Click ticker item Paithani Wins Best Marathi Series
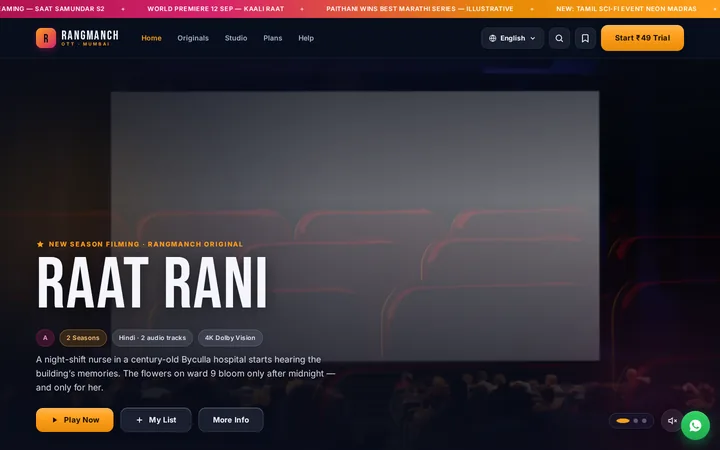720x450 pixels. (x=420, y=9)
